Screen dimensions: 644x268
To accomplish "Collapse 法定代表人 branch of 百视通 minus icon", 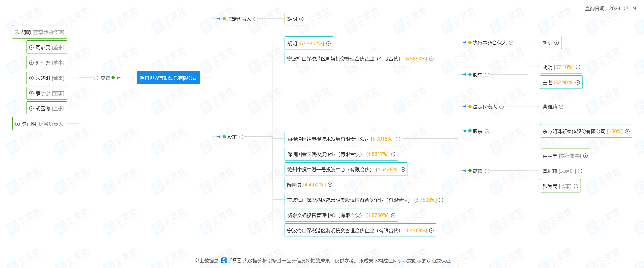I will [x=502, y=107].
